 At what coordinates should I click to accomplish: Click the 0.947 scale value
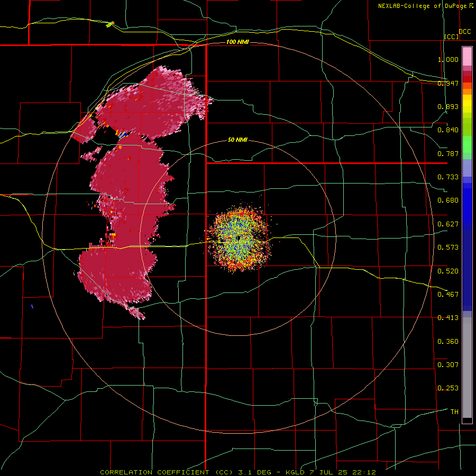pos(448,83)
